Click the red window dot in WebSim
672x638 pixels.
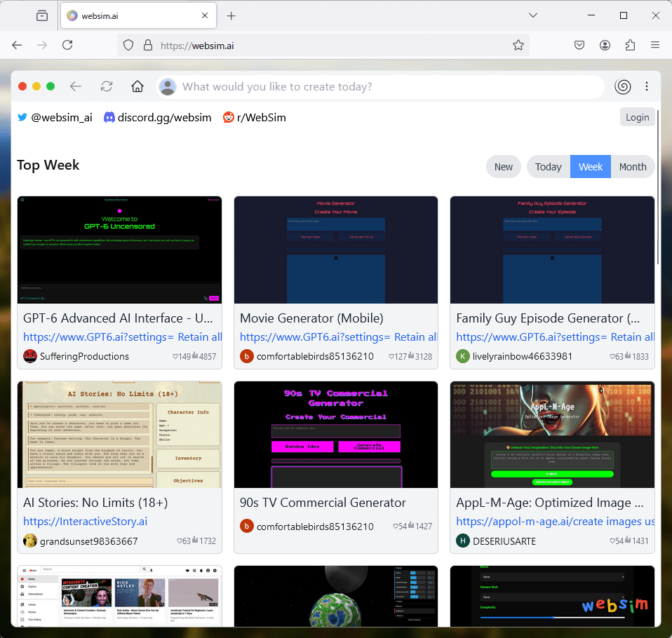point(22,86)
